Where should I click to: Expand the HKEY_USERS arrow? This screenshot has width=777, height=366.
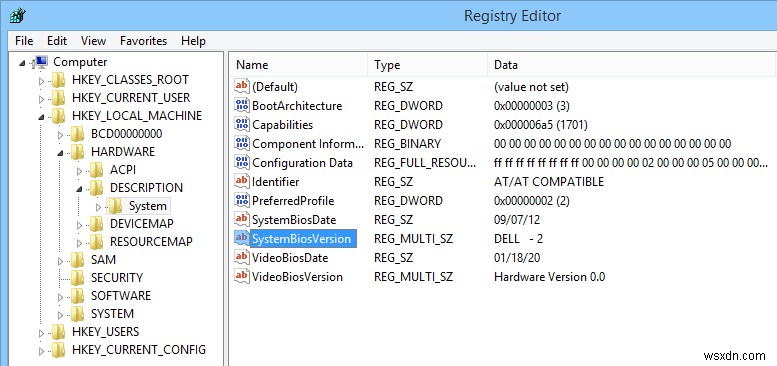(x=41, y=332)
